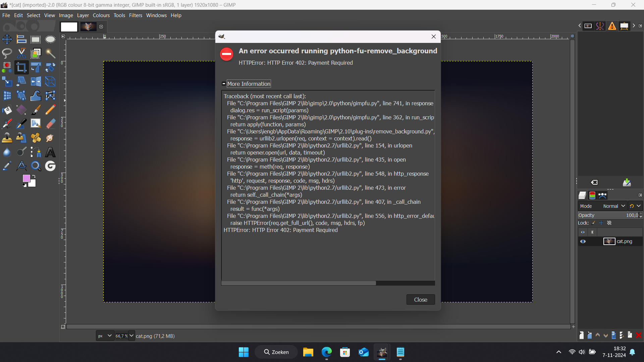Click the traceback horizontal scrollbar
Screen dimensions: 644x362
click(299, 283)
